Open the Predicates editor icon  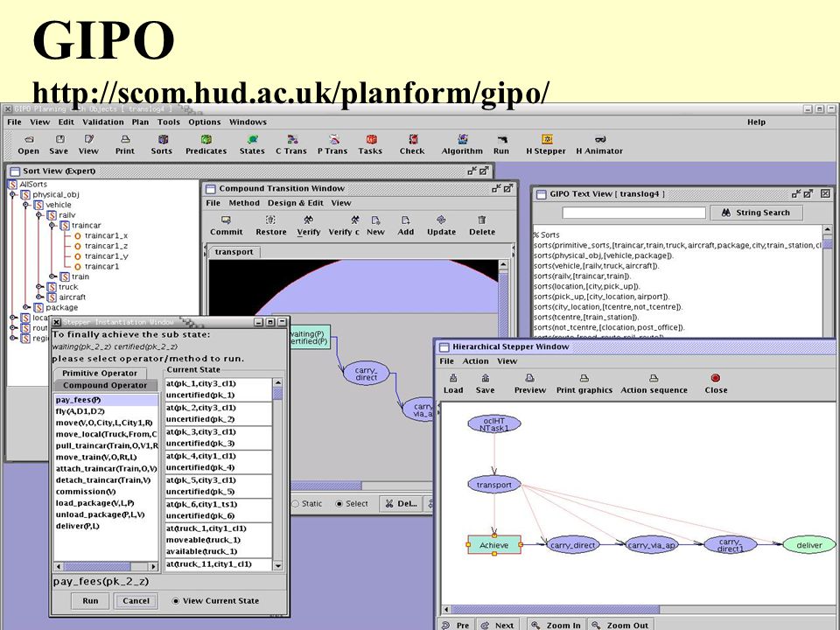pyautogui.click(x=206, y=144)
